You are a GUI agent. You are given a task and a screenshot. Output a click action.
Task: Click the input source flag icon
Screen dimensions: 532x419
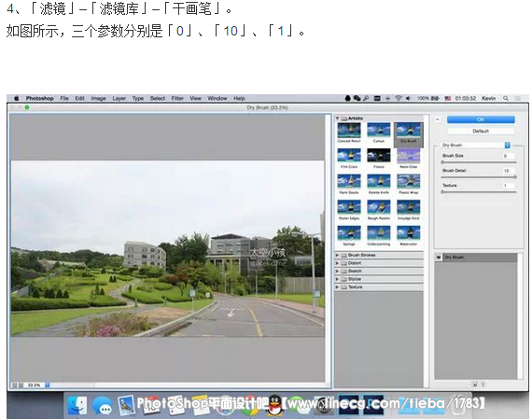click(448, 98)
